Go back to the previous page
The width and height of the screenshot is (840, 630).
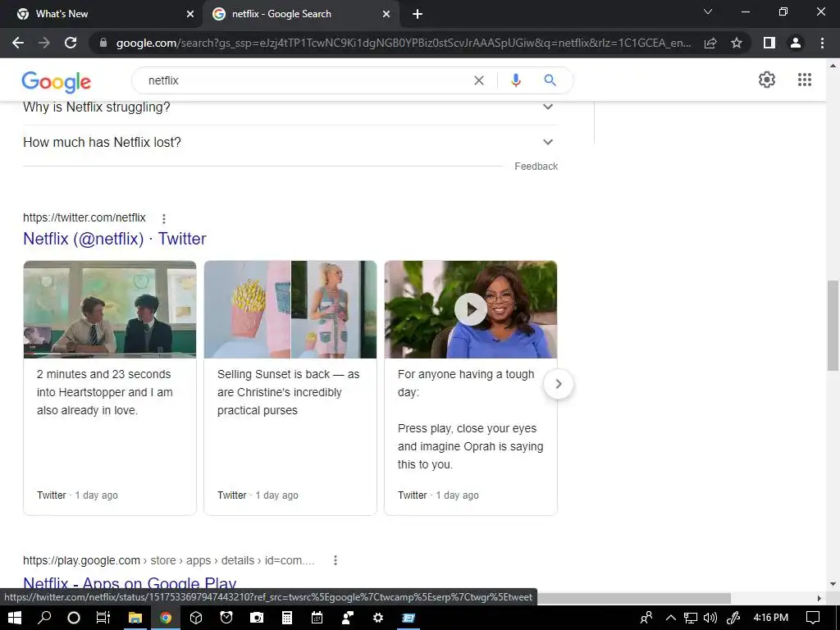tap(18, 43)
